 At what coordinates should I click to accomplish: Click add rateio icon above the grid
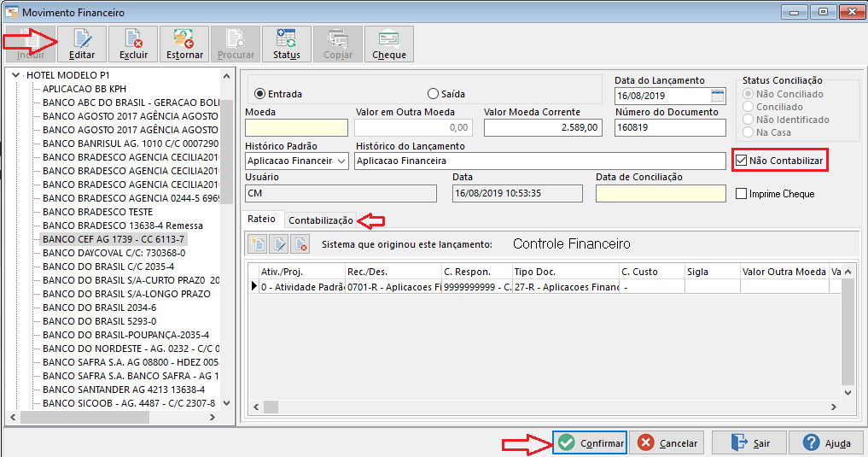pyautogui.click(x=258, y=243)
